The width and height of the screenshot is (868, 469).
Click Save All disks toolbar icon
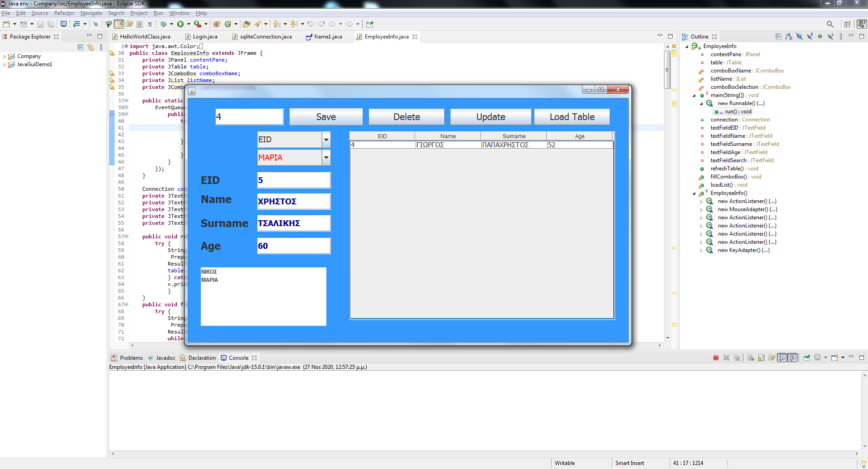pyautogui.click(x=51, y=24)
